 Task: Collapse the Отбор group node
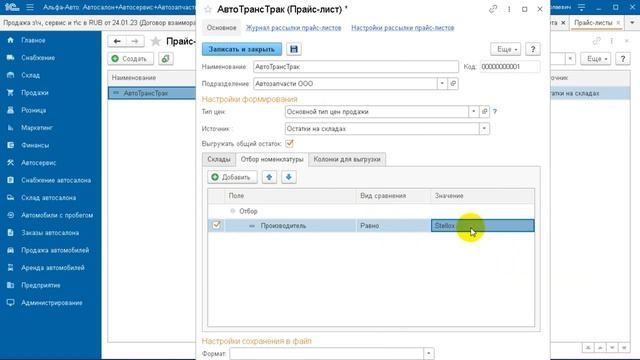click(233, 211)
